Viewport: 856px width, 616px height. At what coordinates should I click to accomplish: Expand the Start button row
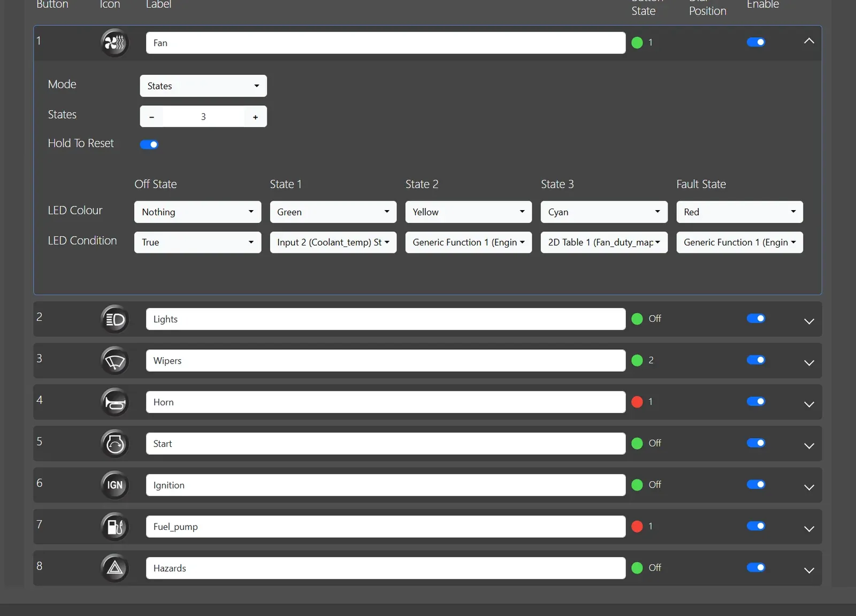click(809, 446)
